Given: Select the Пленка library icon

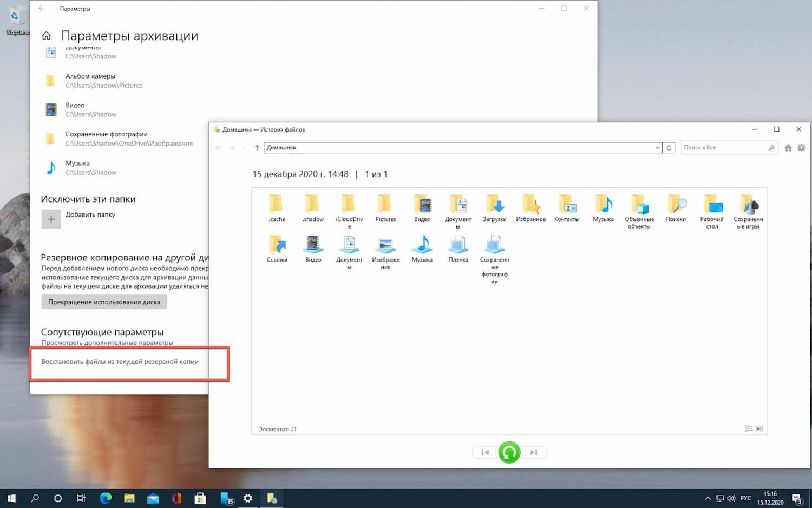Looking at the screenshot, I should (458, 249).
